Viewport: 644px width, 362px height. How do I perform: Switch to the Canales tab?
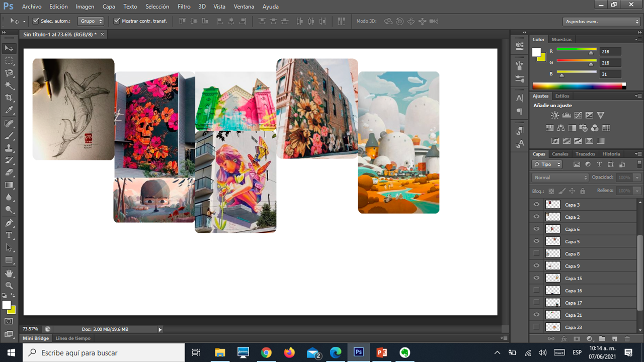pyautogui.click(x=560, y=154)
